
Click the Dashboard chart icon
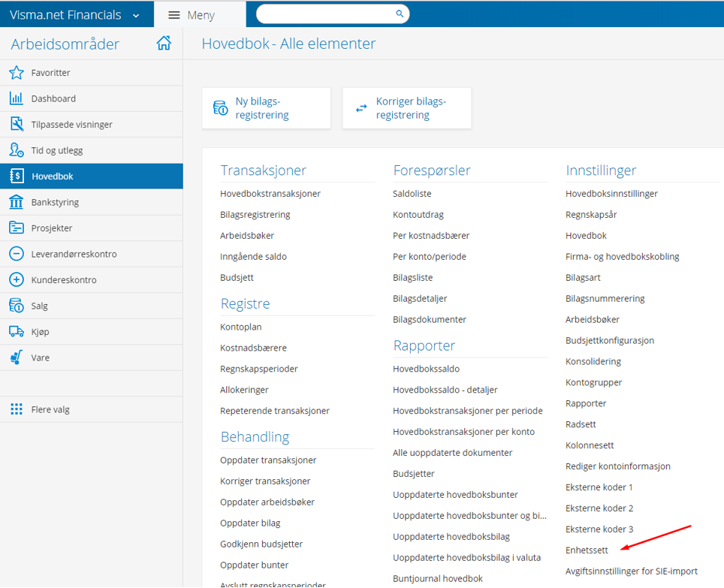(x=17, y=98)
